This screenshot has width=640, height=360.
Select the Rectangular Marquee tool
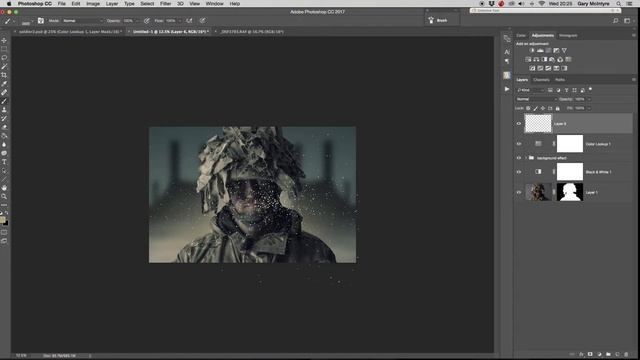click(x=4, y=49)
